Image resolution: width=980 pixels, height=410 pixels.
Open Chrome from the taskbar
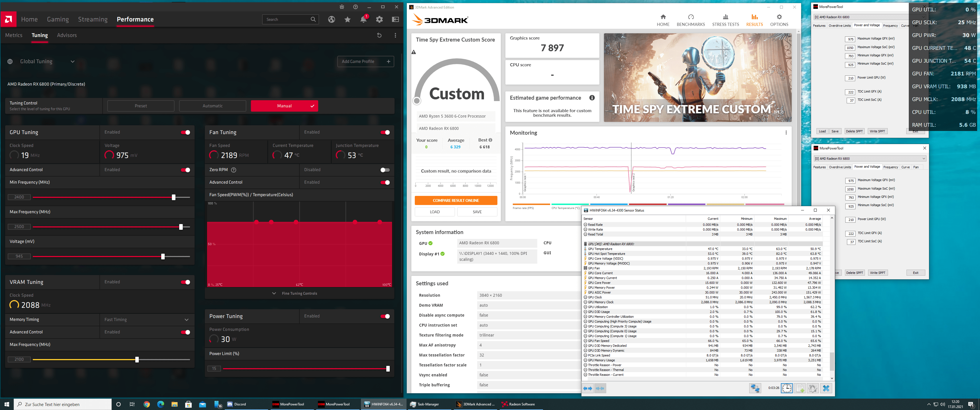point(146,404)
